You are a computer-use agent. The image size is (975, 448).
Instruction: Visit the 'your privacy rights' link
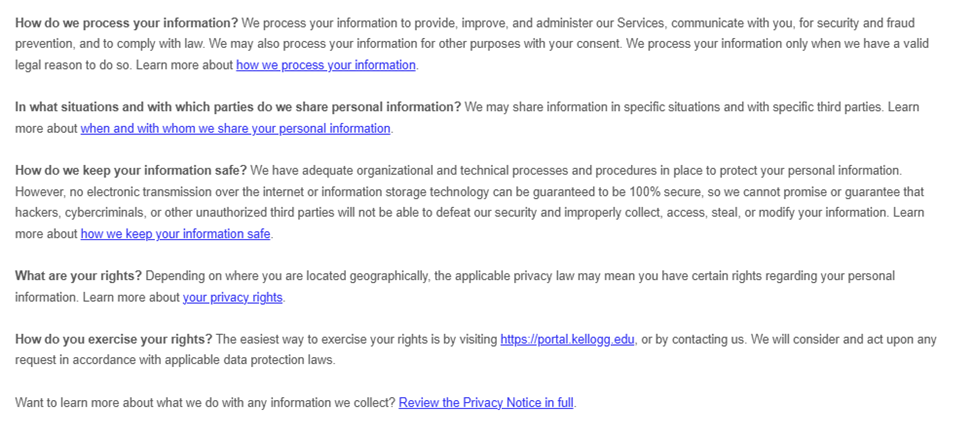[x=233, y=297]
